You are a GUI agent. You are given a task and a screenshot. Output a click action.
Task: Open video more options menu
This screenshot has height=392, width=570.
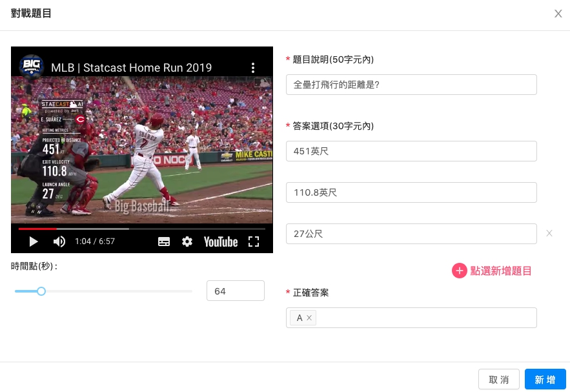(x=253, y=68)
